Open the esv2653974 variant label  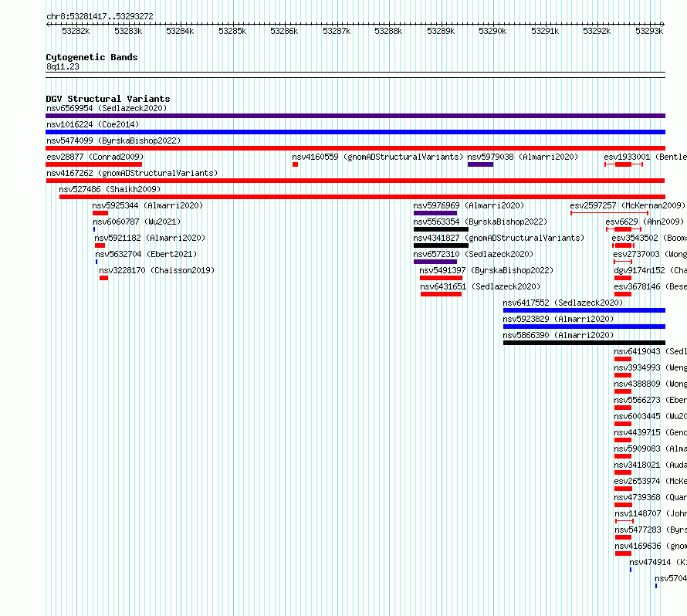tap(650, 481)
